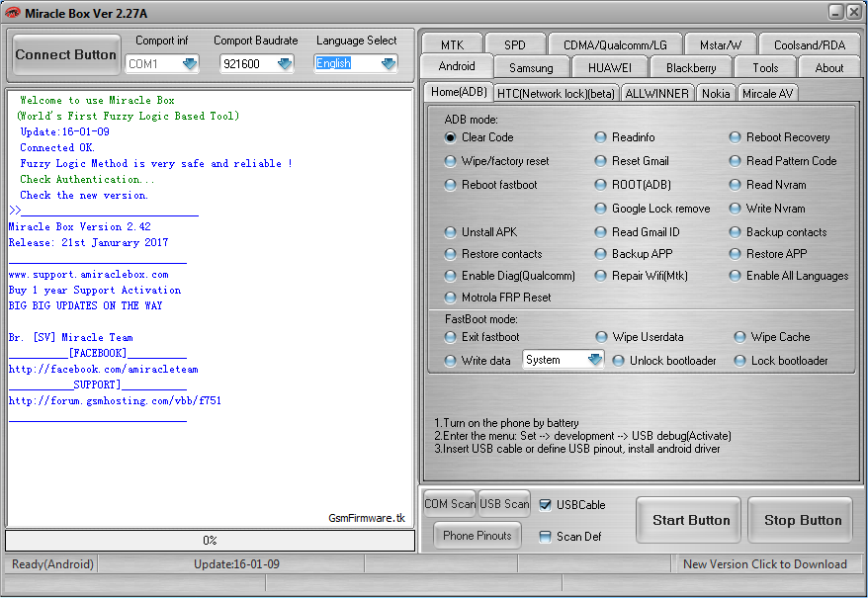Image resolution: width=868 pixels, height=598 pixels.
Task: Uncheck the USBCable checkbox
Action: pos(546,505)
